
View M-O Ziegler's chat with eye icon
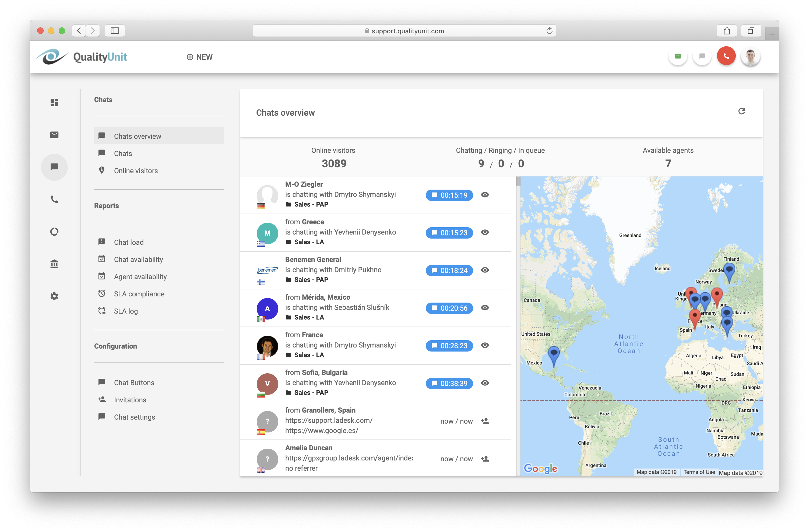point(485,195)
